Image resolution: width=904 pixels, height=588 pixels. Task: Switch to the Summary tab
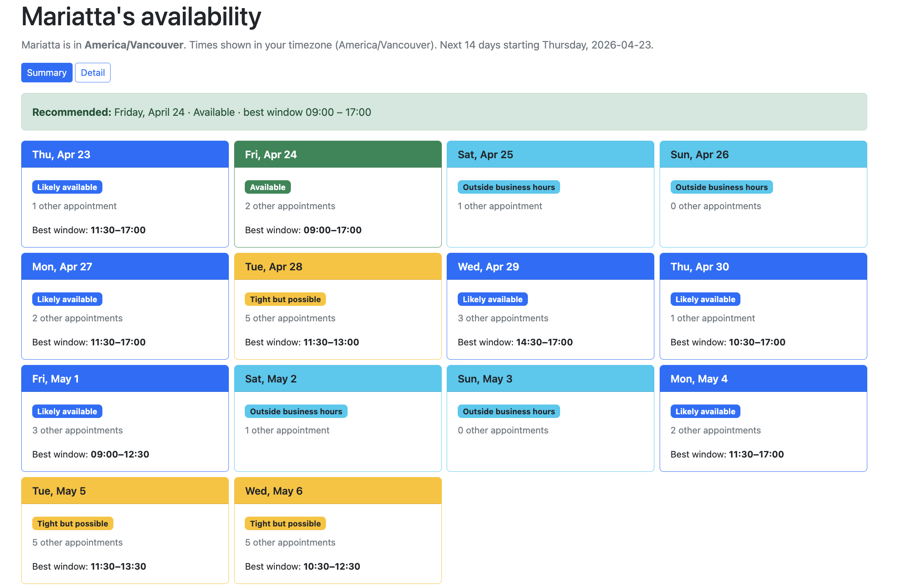coord(47,73)
